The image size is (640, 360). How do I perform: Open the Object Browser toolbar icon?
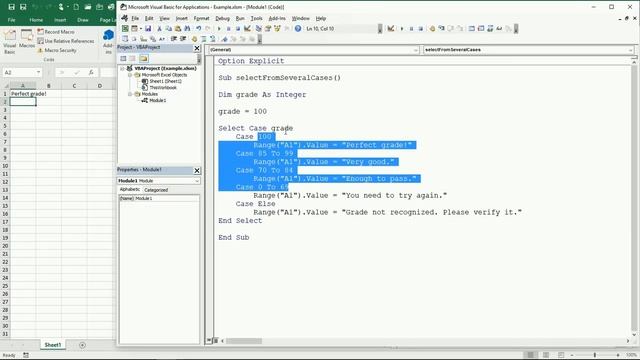point(278,29)
